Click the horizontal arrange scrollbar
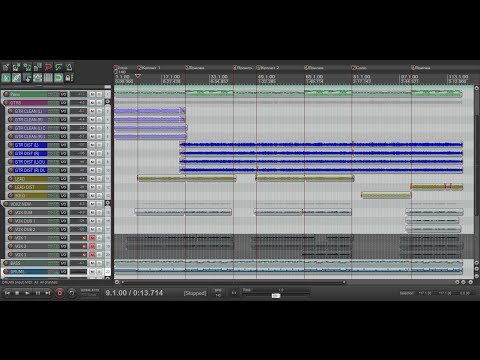The image size is (480, 360). pos(233,282)
